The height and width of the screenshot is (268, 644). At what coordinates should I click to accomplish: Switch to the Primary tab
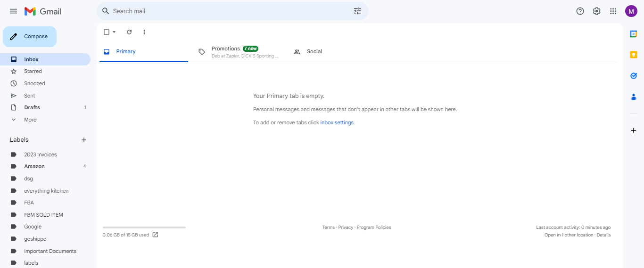pyautogui.click(x=143, y=52)
